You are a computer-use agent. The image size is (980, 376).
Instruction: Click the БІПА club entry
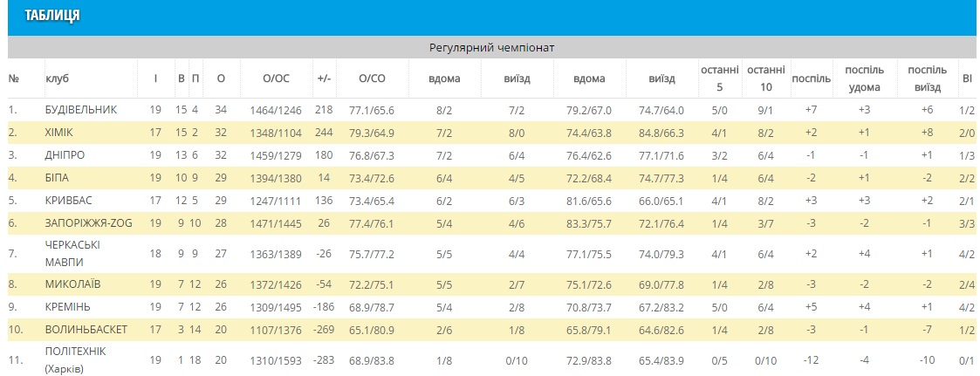click(58, 178)
